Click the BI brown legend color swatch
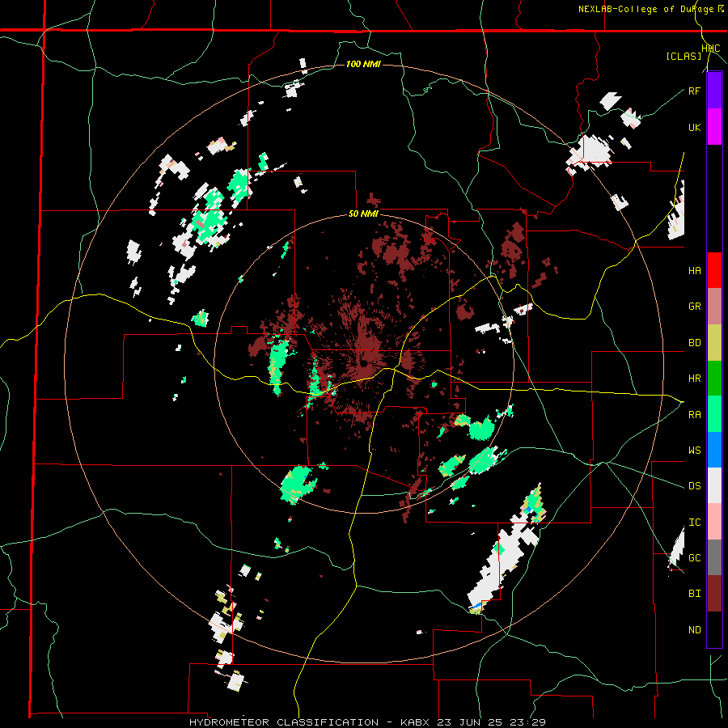Viewport: 728px width, 728px height. [714, 594]
